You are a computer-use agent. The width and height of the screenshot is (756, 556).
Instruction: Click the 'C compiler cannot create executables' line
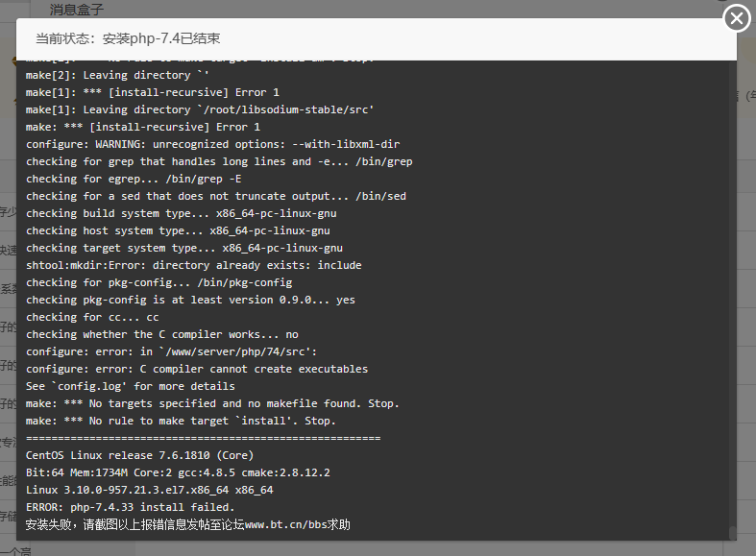point(197,369)
